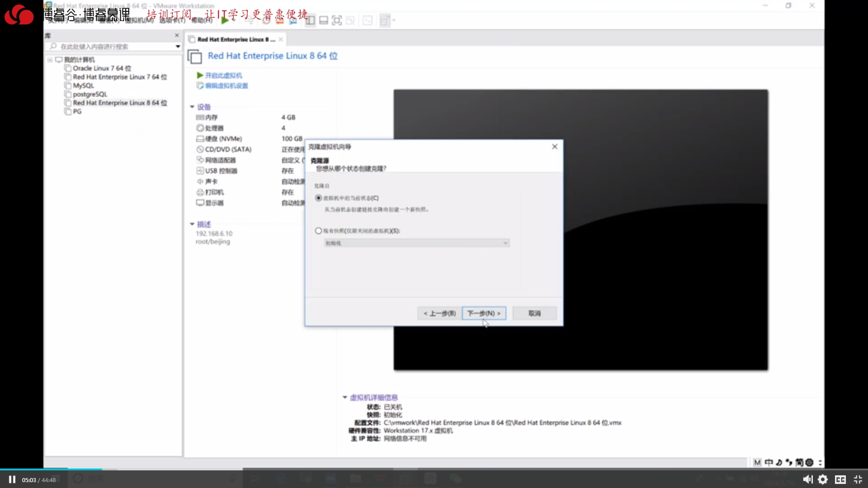
Task: Open the snapshot selection combo box
Action: click(x=417, y=243)
